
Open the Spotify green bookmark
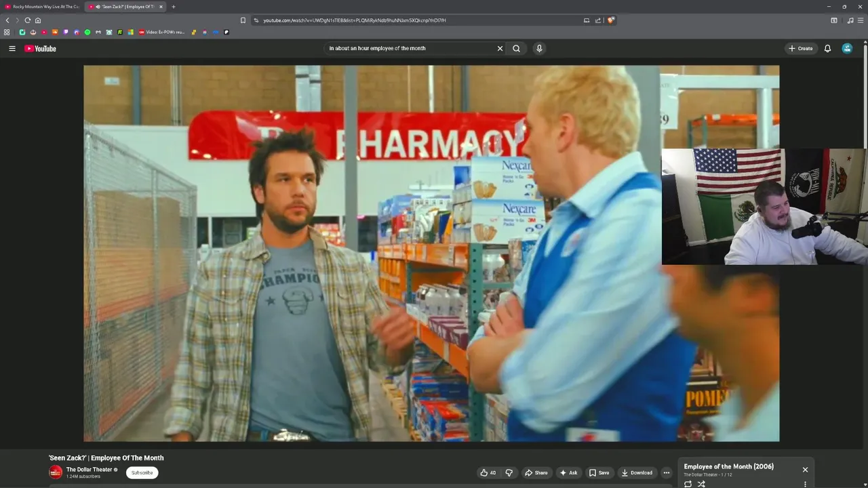click(87, 32)
